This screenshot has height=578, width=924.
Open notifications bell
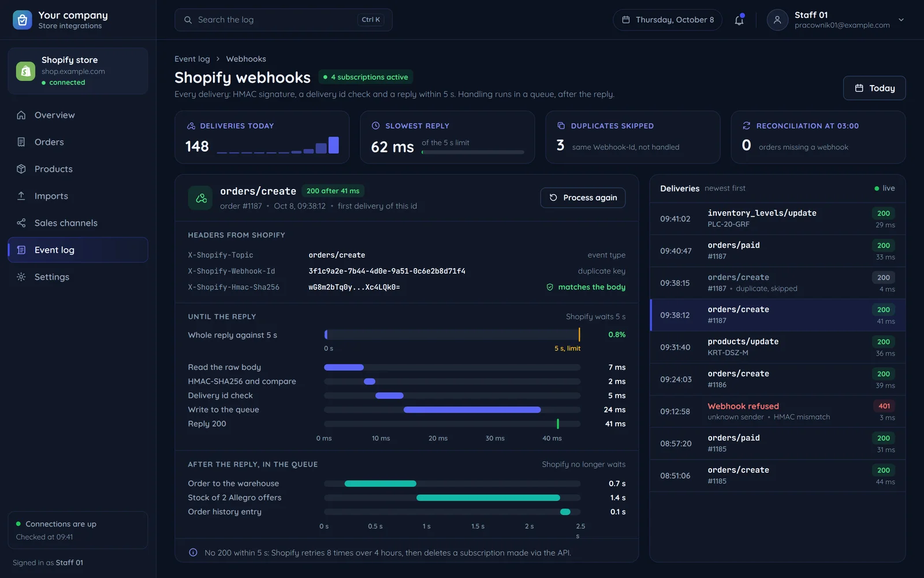[x=739, y=20]
